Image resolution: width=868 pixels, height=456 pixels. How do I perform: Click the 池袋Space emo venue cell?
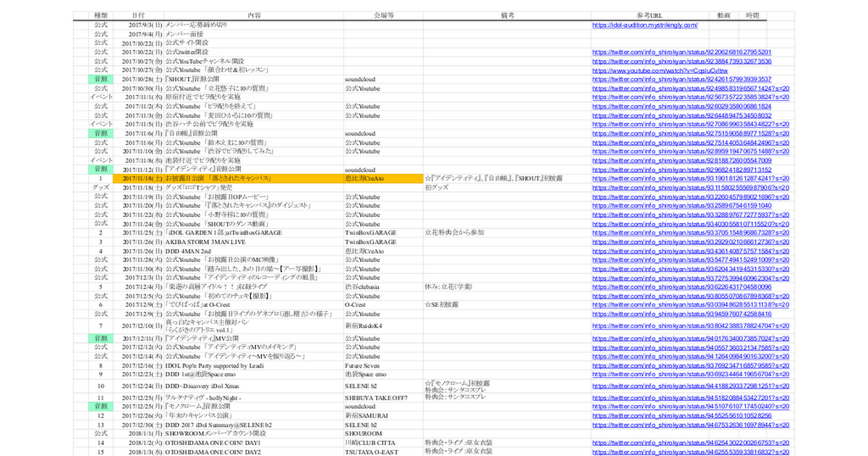(383, 374)
